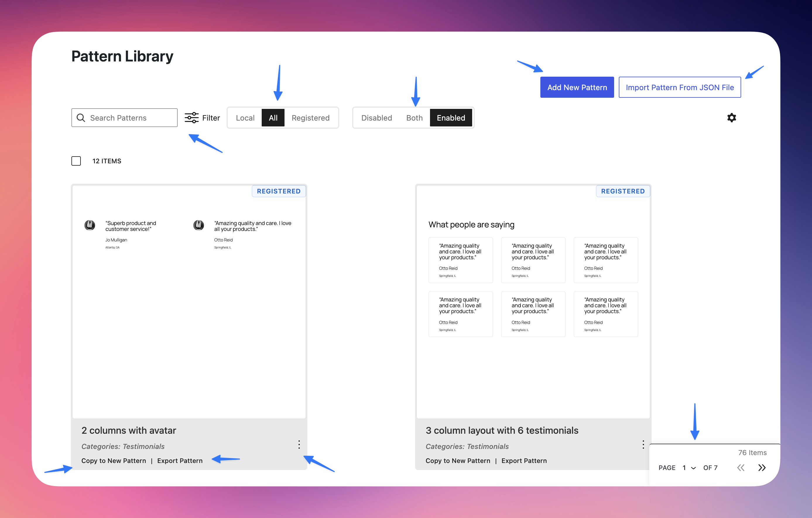Switch status toggle to Both
This screenshot has width=812, height=518.
tap(414, 118)
